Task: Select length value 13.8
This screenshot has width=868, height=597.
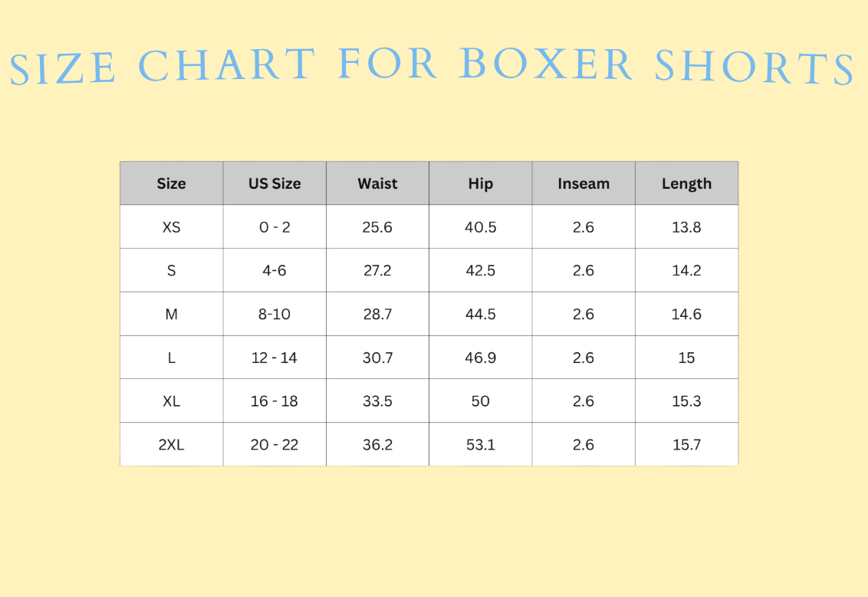Action: point(686,227)
